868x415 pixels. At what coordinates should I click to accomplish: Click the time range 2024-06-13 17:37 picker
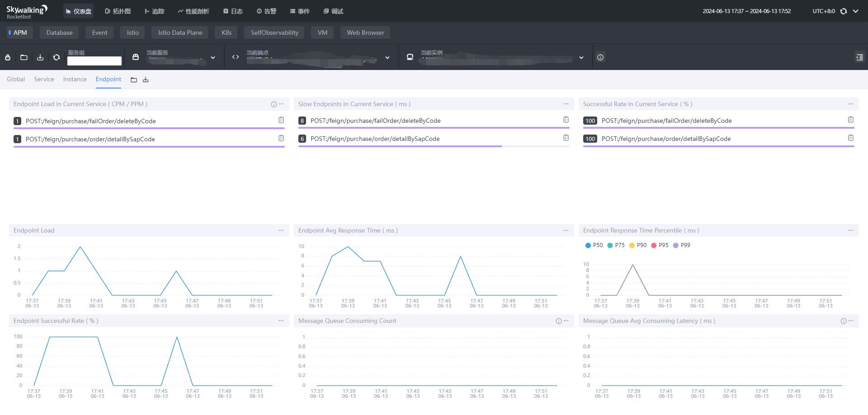click(x=746, y=11)
